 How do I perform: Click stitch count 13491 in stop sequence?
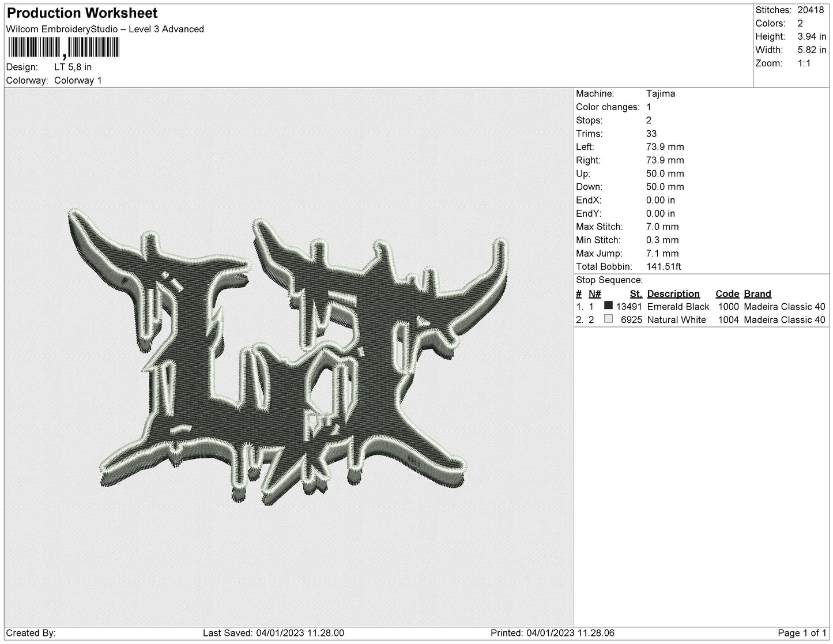pos(629,306)
